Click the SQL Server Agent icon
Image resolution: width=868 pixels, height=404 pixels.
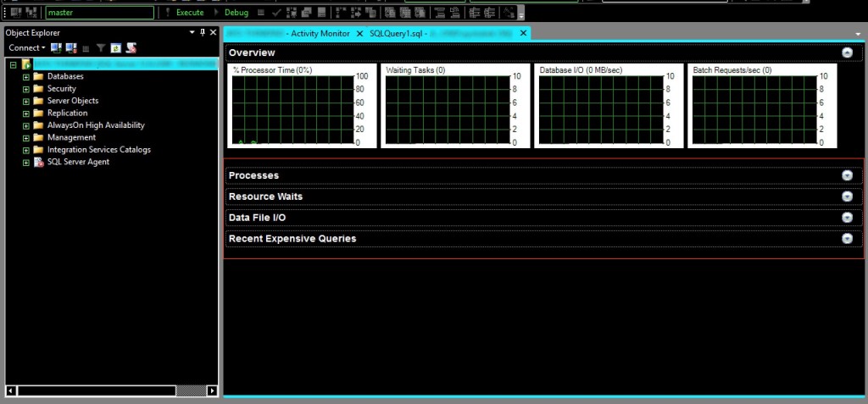[x=38, y=162]
